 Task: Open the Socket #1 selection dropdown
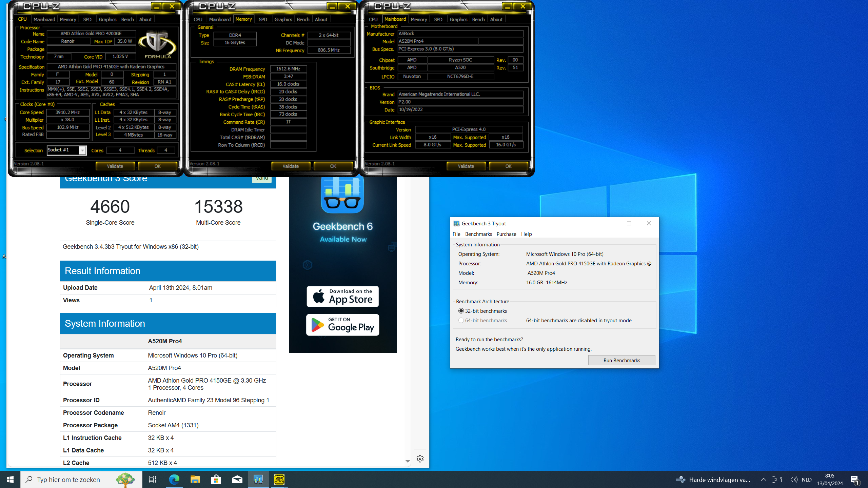(x=82, y=150)
